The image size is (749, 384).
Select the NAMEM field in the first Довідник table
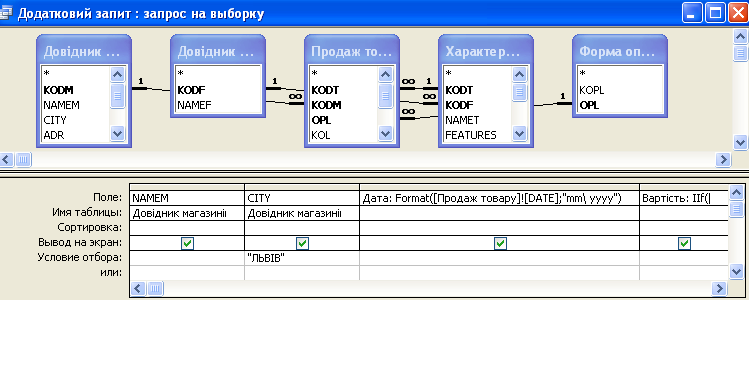62,105
